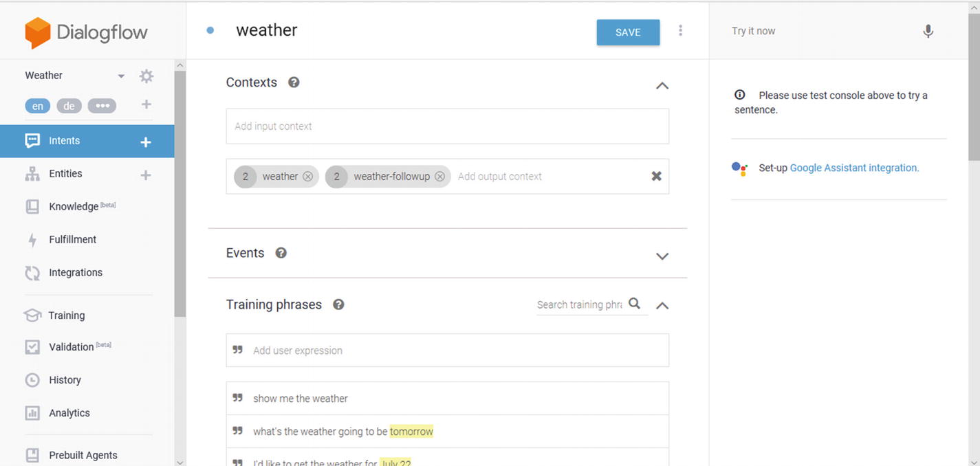The image size is (980, 466).
Task: Collapse the Contexts section
Action: coord(662,86)
